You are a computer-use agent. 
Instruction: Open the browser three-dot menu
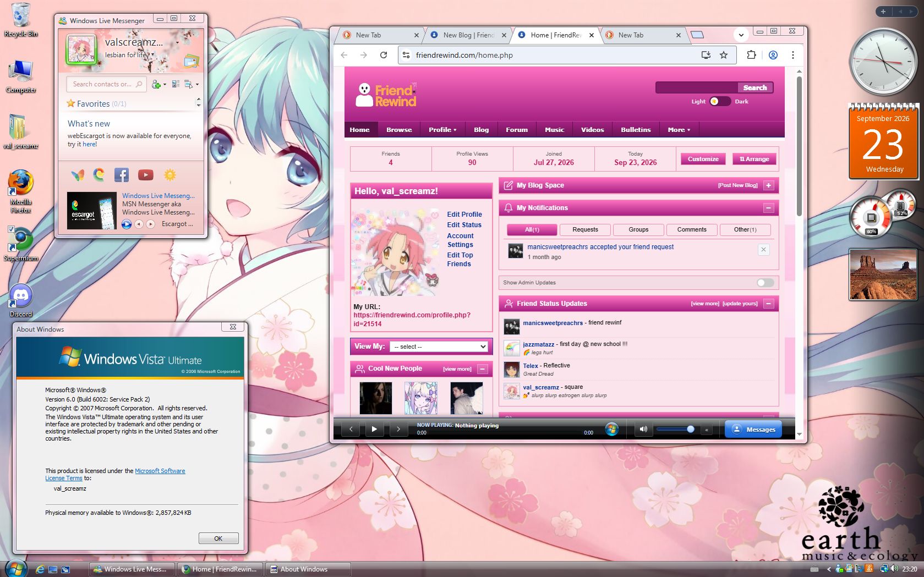pyautogui.click(x=792, y=55)
